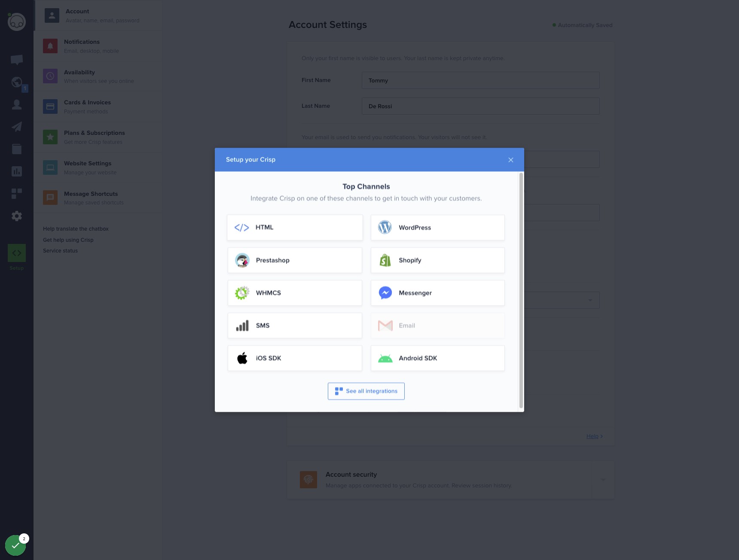Click the green checkmark badge icon

pos(15,545)
